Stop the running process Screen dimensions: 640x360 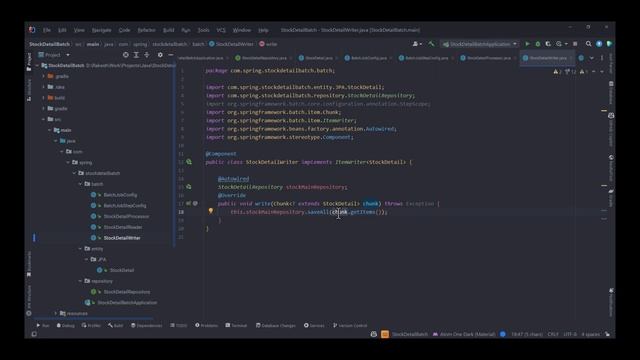[575, 44]
